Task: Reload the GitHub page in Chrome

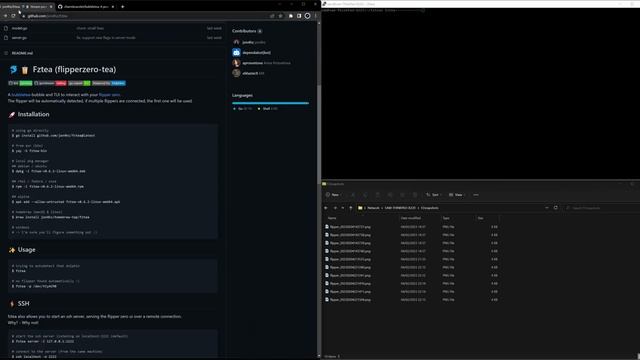Action: point(13,16)
